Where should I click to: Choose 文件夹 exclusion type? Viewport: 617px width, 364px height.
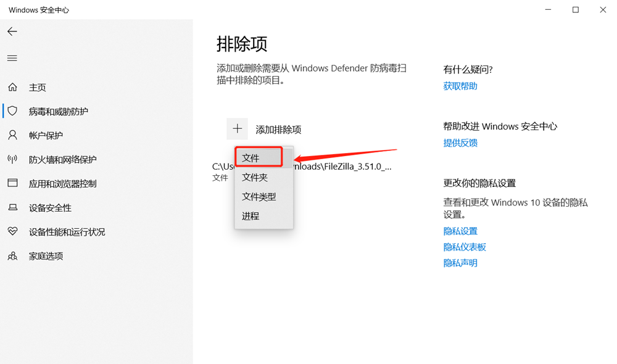(259, 177)
